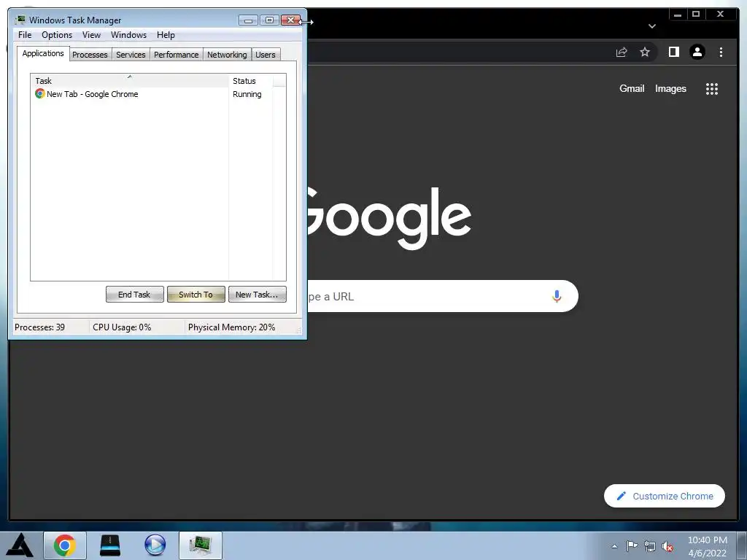Open Chrome's three-dot menu

click(x=721, y=52)
